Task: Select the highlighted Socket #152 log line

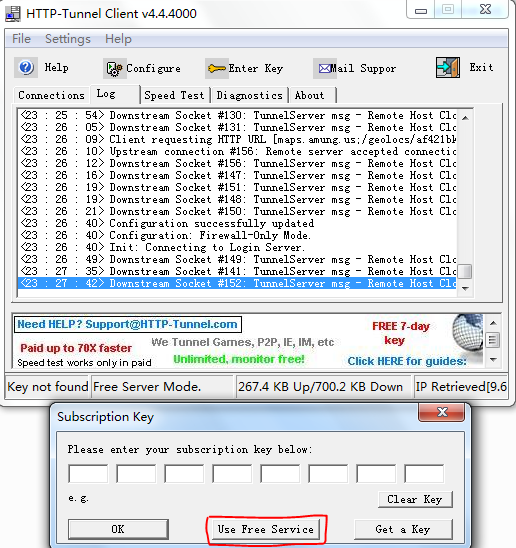Action: tap(237, 283)
